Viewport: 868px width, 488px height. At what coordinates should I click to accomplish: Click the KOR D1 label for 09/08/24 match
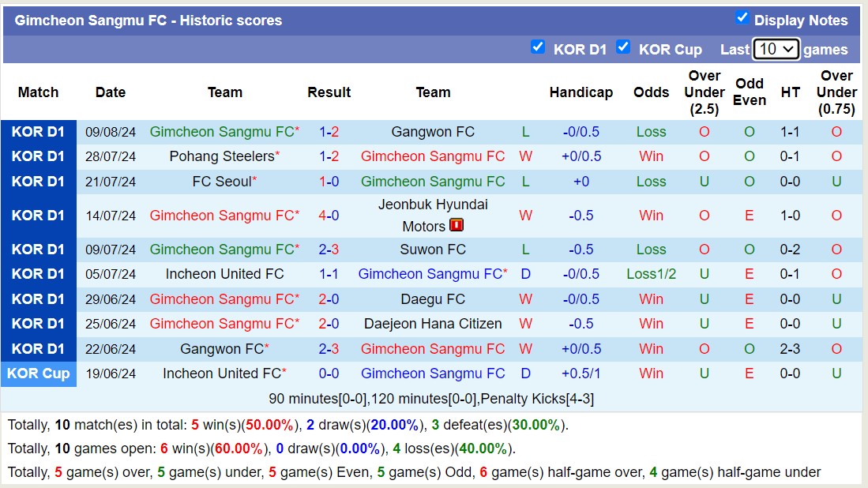point(38,132)
